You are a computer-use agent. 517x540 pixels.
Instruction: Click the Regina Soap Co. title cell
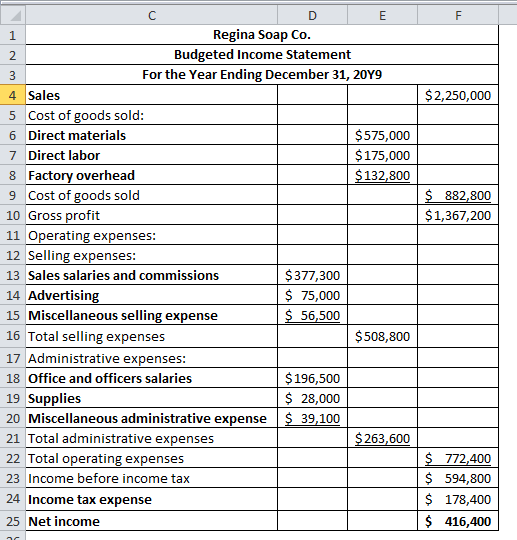point(262,35)
